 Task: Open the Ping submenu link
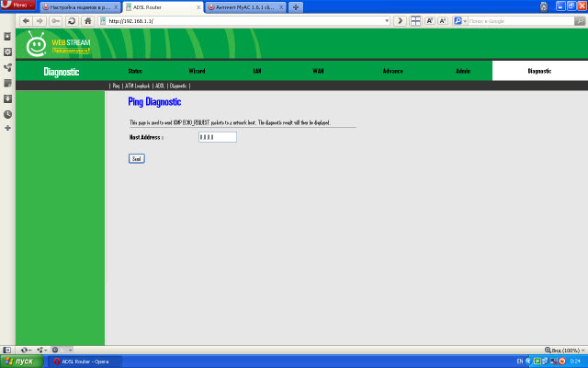[x=117, y=86]
